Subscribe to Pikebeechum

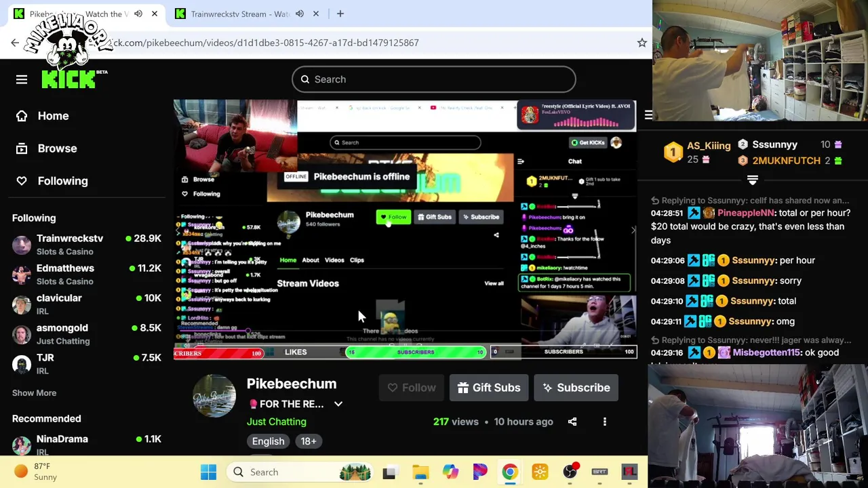(x=576, y=388)
